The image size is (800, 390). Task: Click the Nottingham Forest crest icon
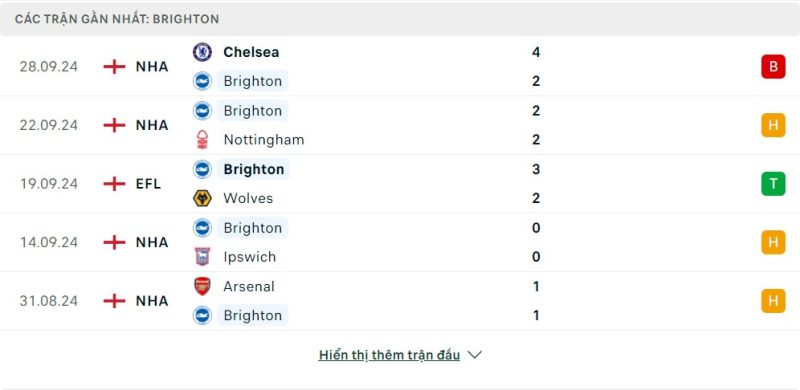[x=203, y=139]
